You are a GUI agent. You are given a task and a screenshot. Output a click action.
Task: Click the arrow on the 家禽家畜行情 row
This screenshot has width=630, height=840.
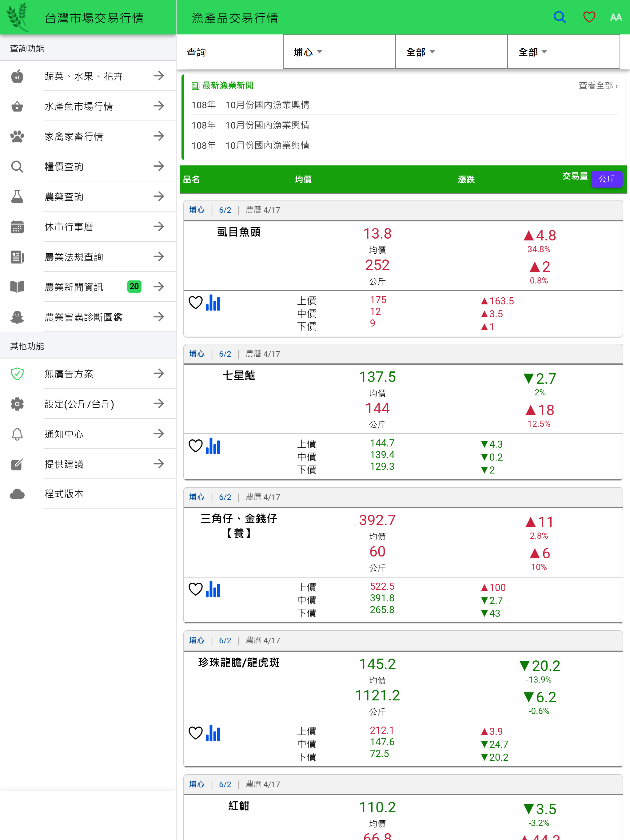coord(159,136)
